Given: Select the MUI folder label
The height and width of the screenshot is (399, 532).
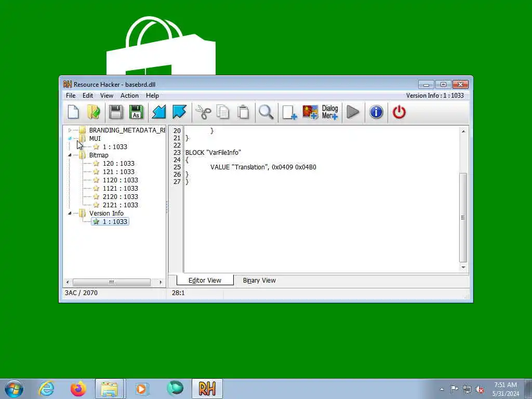Looking at the screenshot, I should 95,138.
